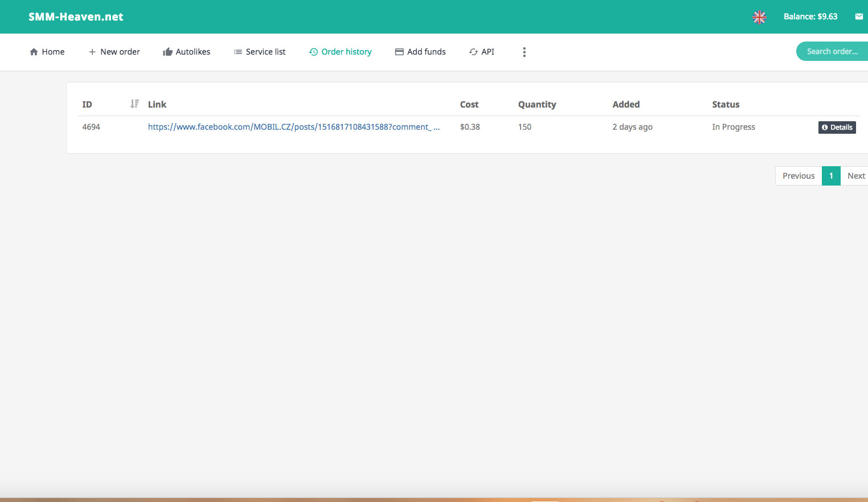Click the Status column header
868x502 pixels.
pos(726,104)
